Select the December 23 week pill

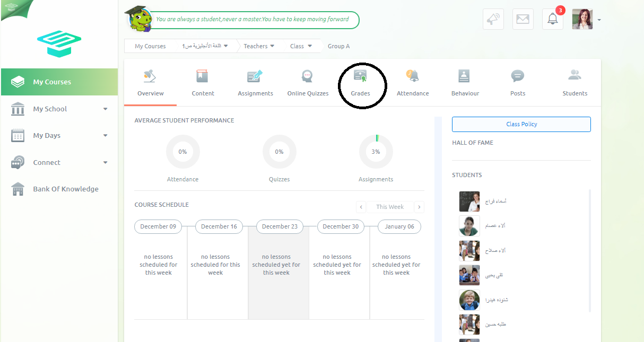pyautogui.click(x=280, y=226)
